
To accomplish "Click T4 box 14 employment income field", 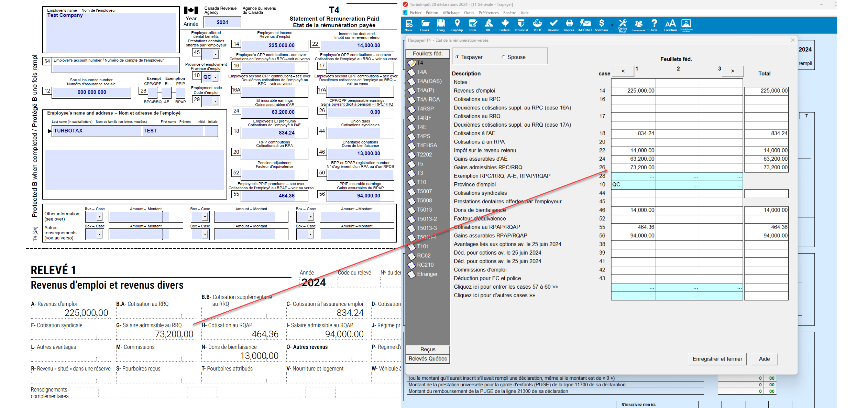I will (274, 45).
